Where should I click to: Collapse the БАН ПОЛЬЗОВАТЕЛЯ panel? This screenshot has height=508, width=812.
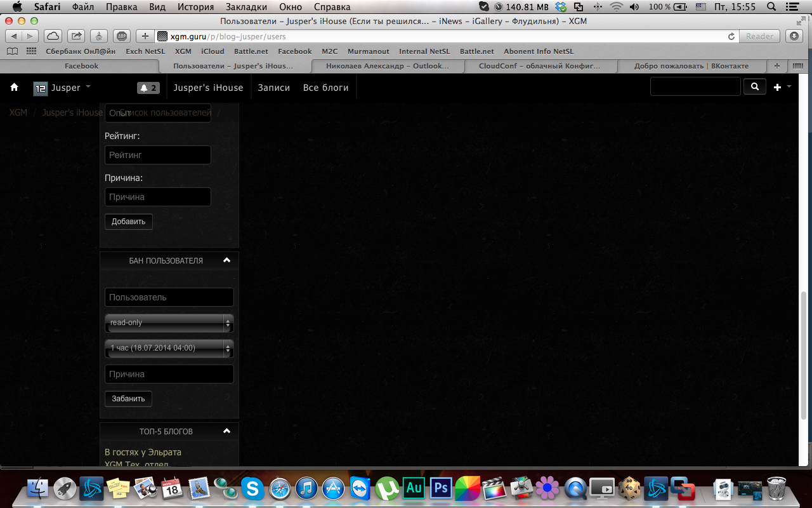pos(226,260)
